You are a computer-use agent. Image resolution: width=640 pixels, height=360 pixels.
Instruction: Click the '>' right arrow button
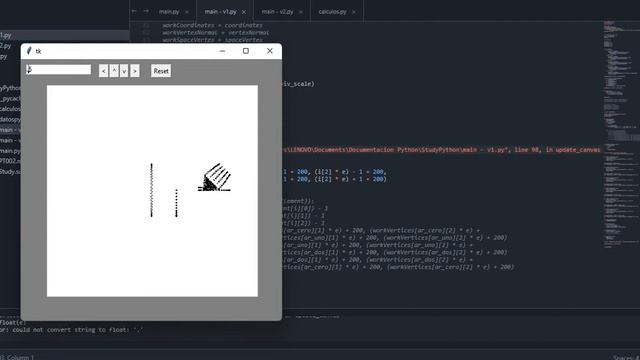point(135,71)
